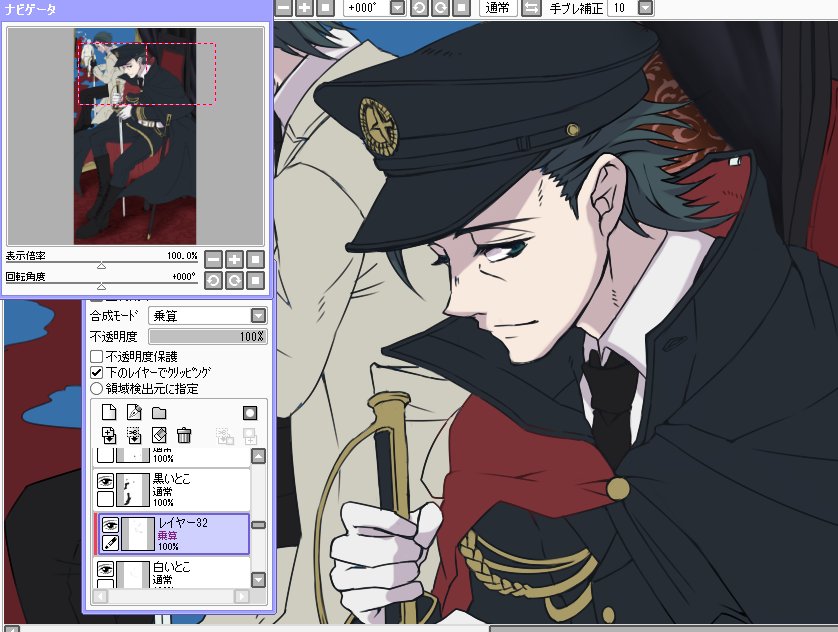Screen dimensions: 838x632
Task: Click the layer list down arrow
Action: click(259, 580)
